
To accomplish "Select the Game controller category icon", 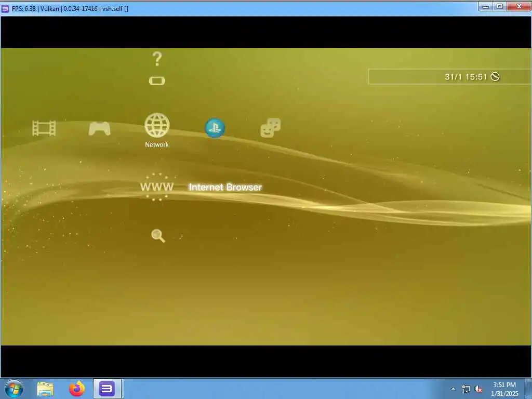I will tap(99, 129).
